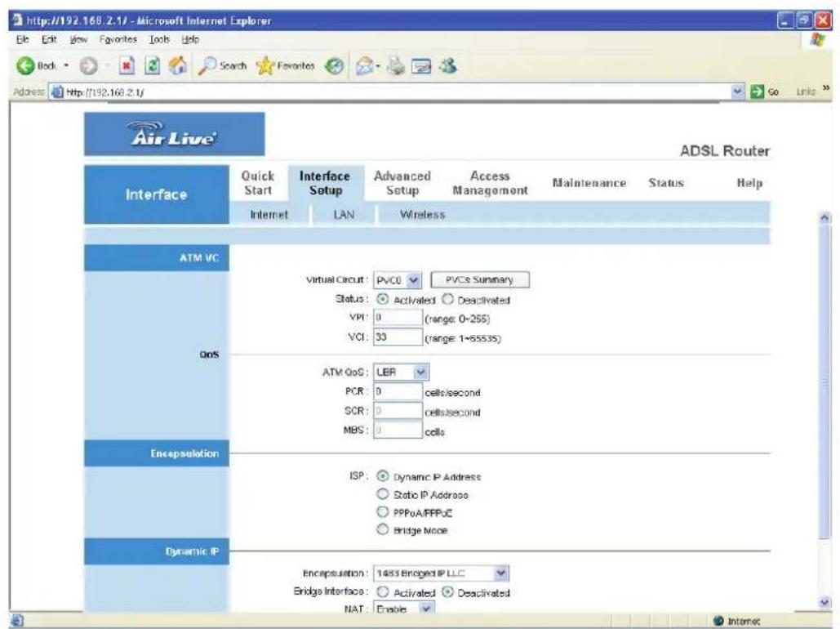Open the Edit menu
The width and height of the screenshot is (840, 629).
click(49, 40)
